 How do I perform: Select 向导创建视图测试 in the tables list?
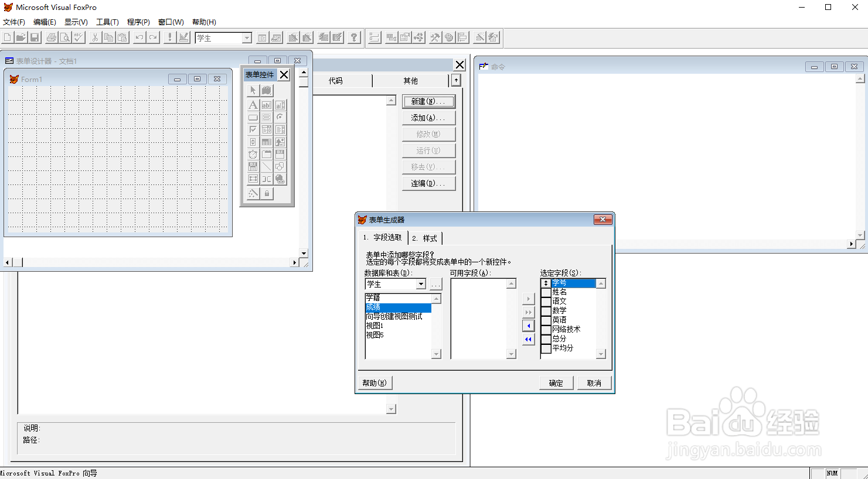coord(399,316)
